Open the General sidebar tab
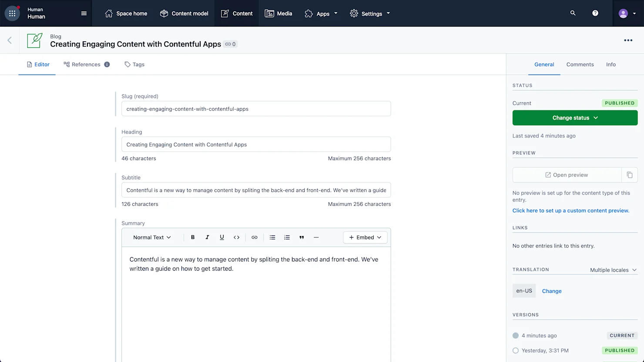The height and width of the screenshot is (362, 644). [544, 64]
